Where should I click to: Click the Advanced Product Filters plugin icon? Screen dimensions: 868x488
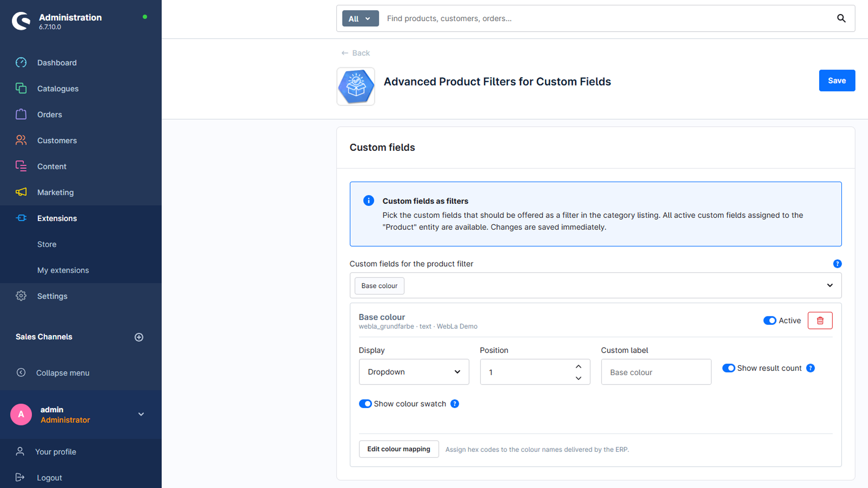point(356,86)
